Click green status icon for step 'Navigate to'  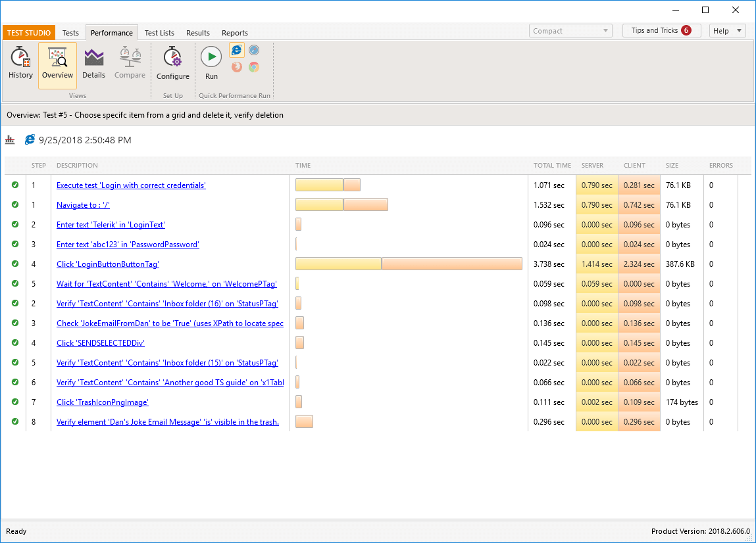pos(15,205)
